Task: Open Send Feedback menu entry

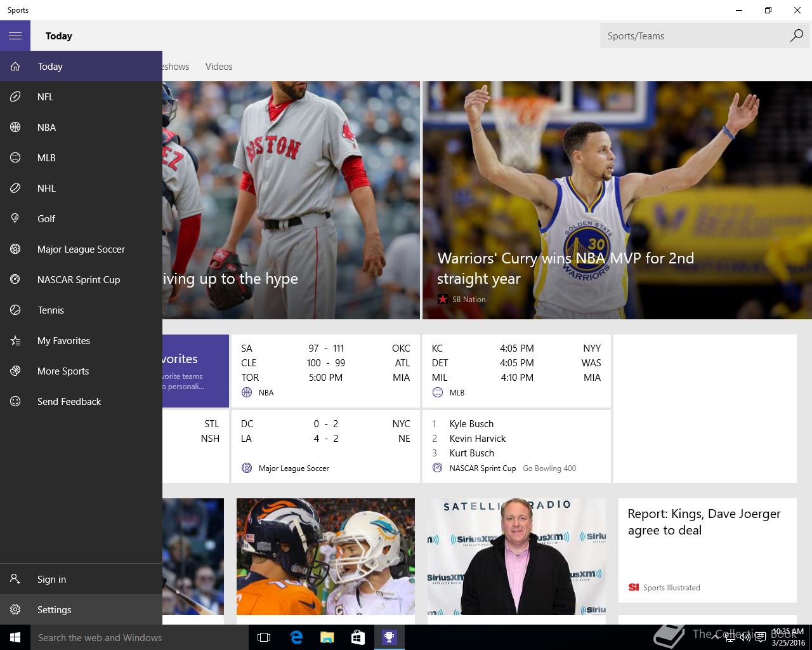Action: 81,402
